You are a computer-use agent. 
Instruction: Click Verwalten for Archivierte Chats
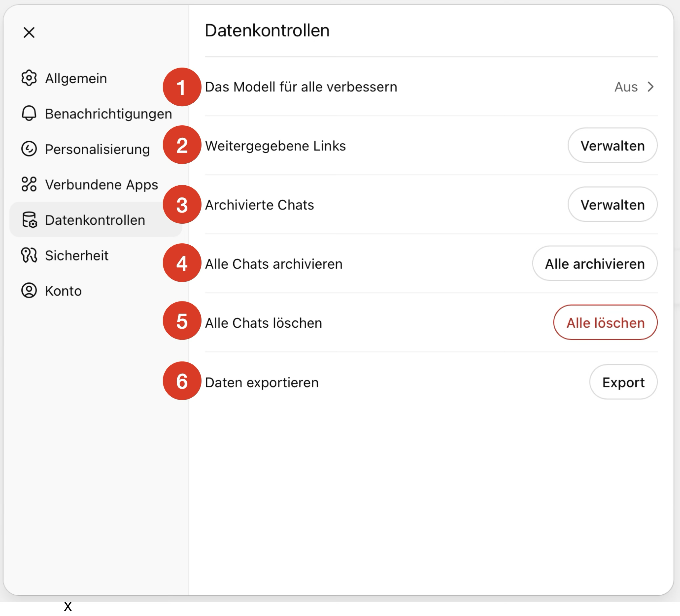612,205
